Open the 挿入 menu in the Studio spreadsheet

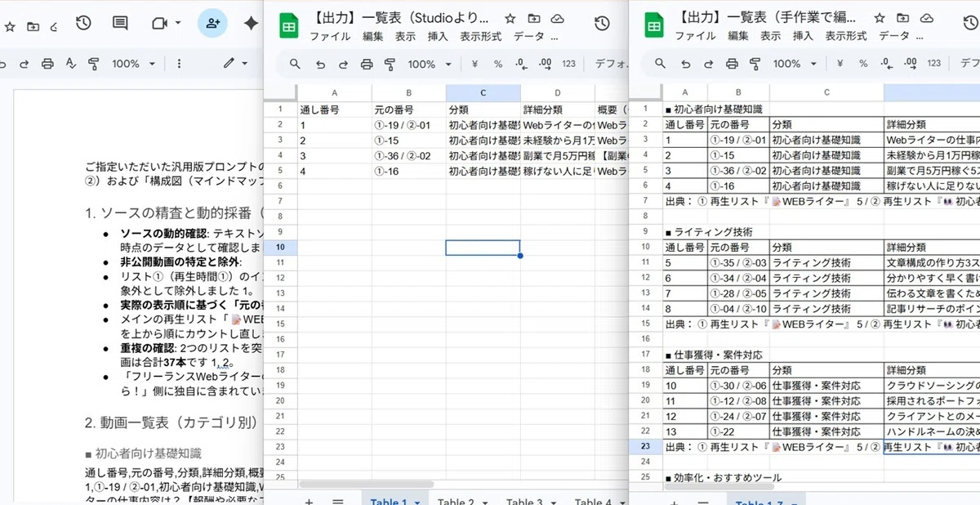tap(438, 36)
